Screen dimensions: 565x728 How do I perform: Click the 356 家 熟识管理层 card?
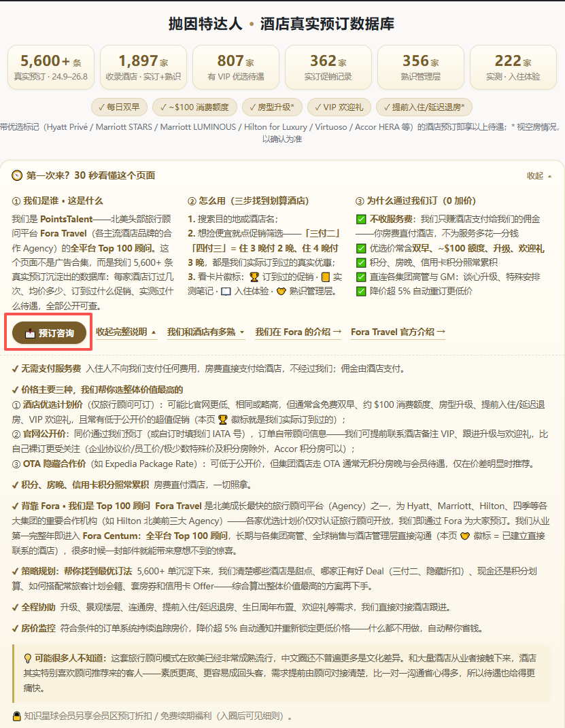pos(421,67)
